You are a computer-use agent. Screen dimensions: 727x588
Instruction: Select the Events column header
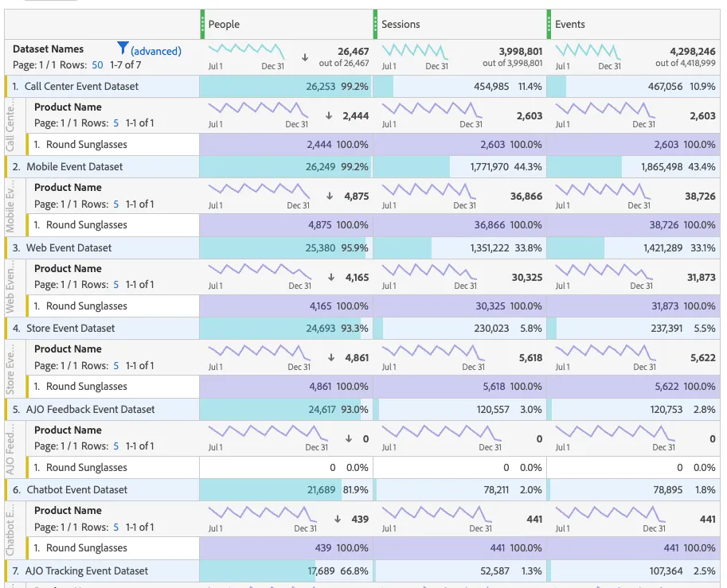[570, 24]
